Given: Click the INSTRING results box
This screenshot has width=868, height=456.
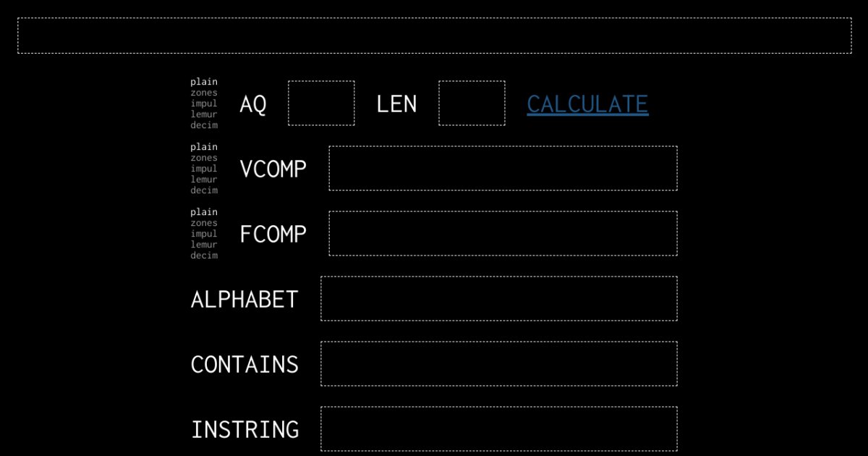Looking at the screenshot, I should (500, 428).
